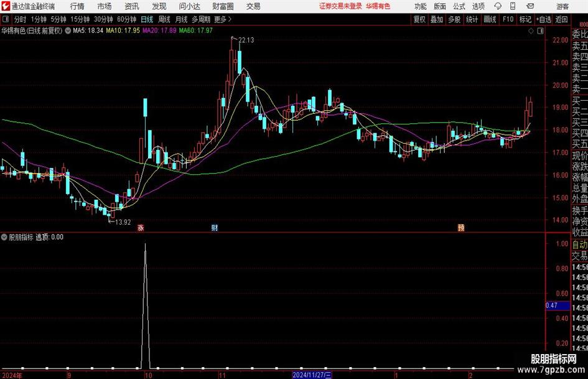Viewport: 588px width, 379px height.
Task: Expand the 华锡有色 indicator settings arrow
Action: tap(68, 30)
